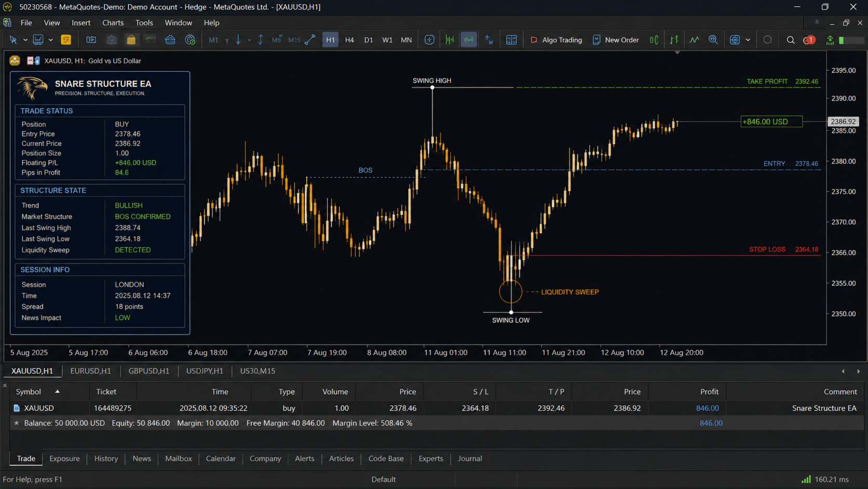Select the cursor arrow tool

coord(13,40)
